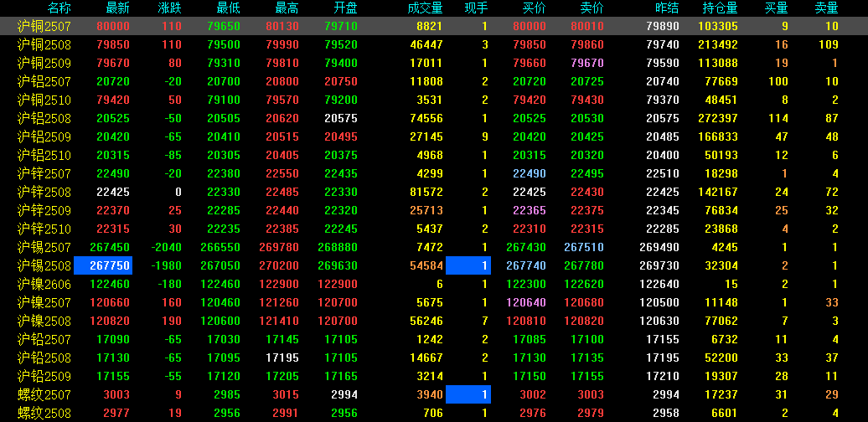
Task: Sort by the 最新 column header
Action: tap(117, 8)
